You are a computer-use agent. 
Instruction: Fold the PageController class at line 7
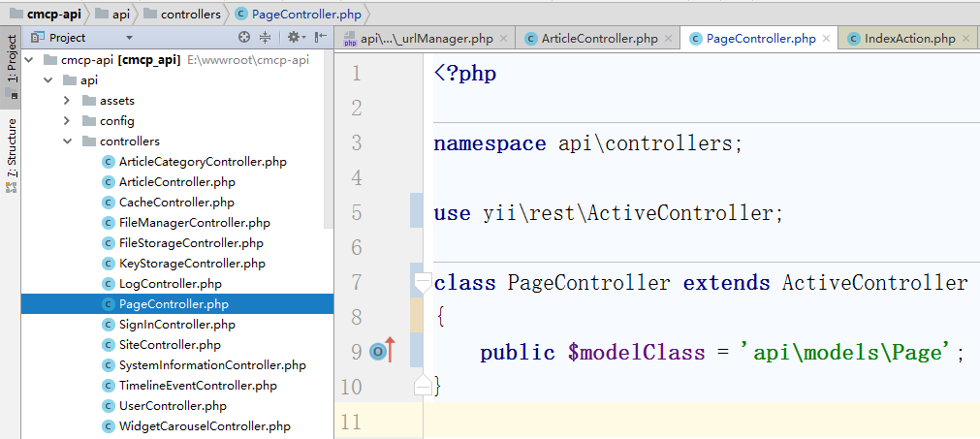423,282
